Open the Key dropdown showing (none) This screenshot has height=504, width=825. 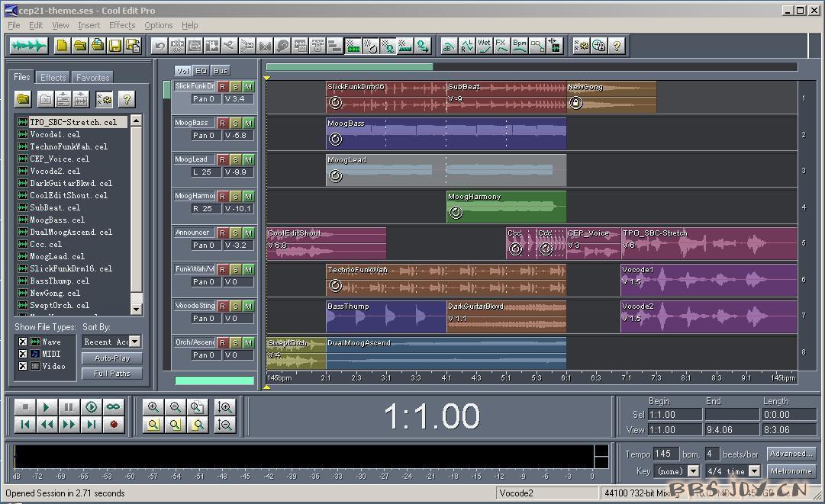pyautogui.click(x=694, y=471)
